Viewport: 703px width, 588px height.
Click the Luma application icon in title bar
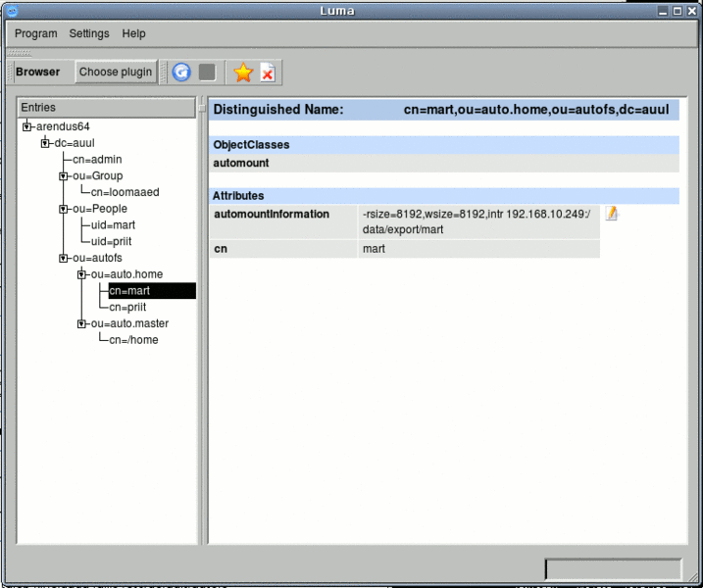point(12,11)
